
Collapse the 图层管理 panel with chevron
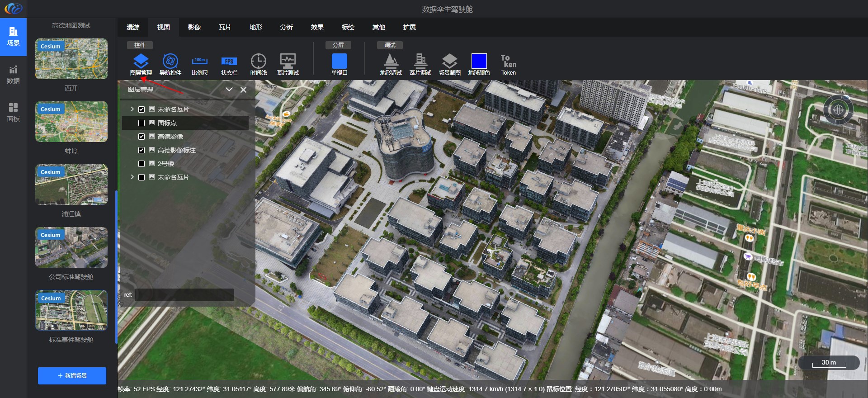click(229, 90)
